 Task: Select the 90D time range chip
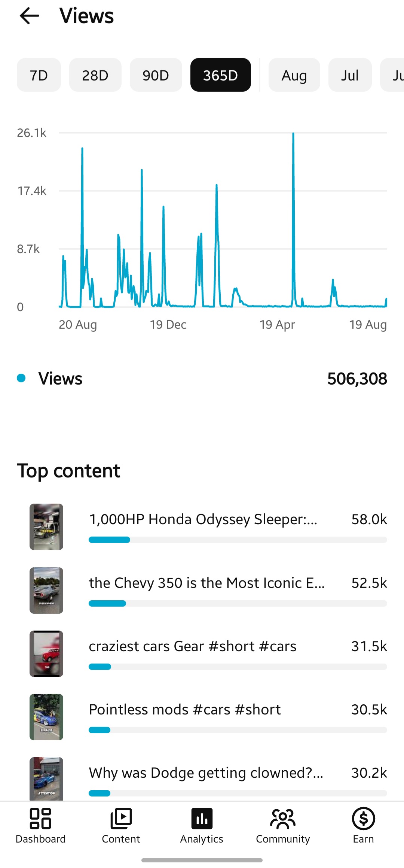pyautogui.click(x=156, y=75)
